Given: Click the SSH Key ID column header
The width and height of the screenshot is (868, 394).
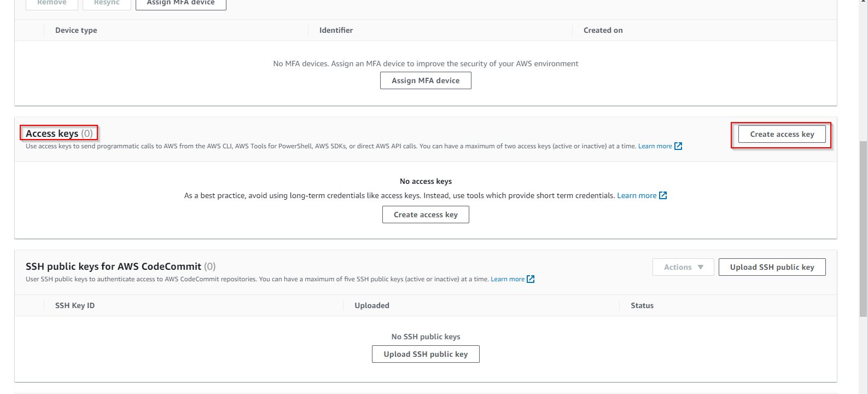Looking at the screenshot, I should (x=75, y=305).
